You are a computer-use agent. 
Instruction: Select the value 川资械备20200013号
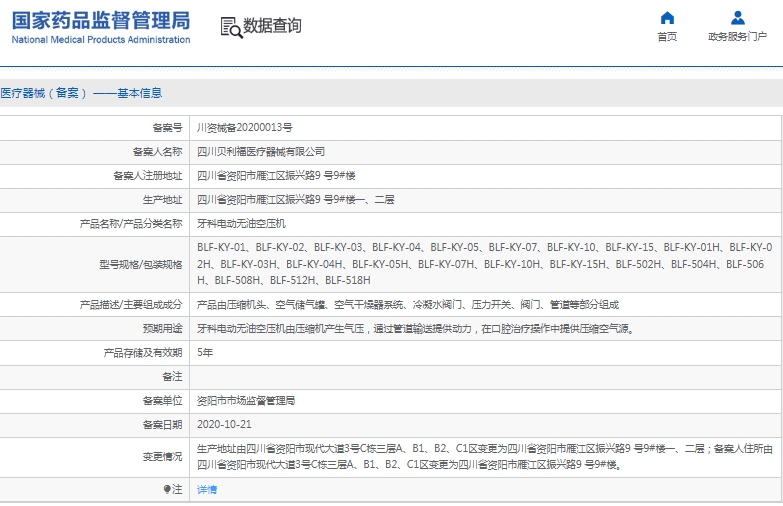(245, 127)
